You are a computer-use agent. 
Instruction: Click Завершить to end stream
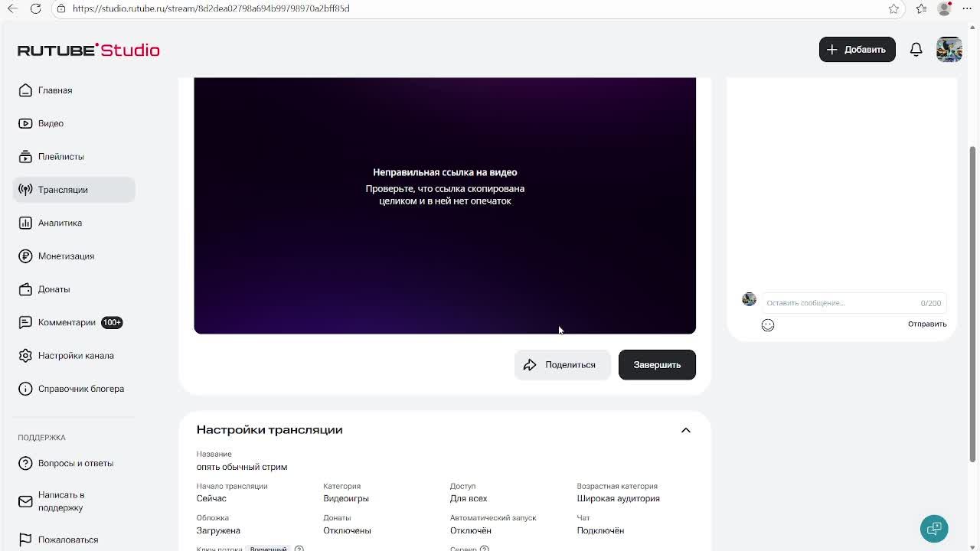657,365
